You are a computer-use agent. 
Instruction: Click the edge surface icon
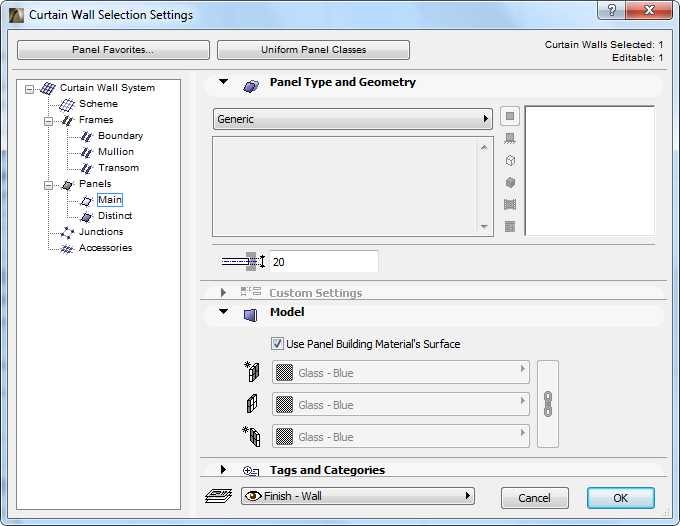pyautogui.click(x=252, y=404)
